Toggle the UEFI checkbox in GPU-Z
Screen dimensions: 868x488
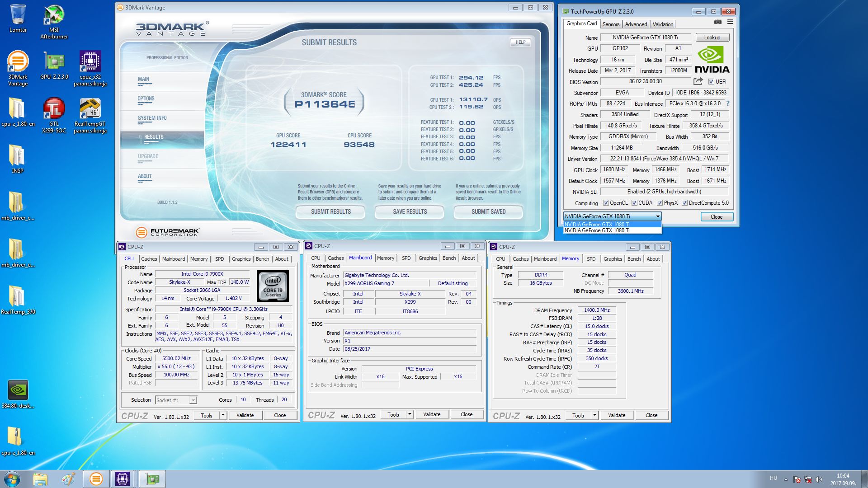tap(711, 82)
